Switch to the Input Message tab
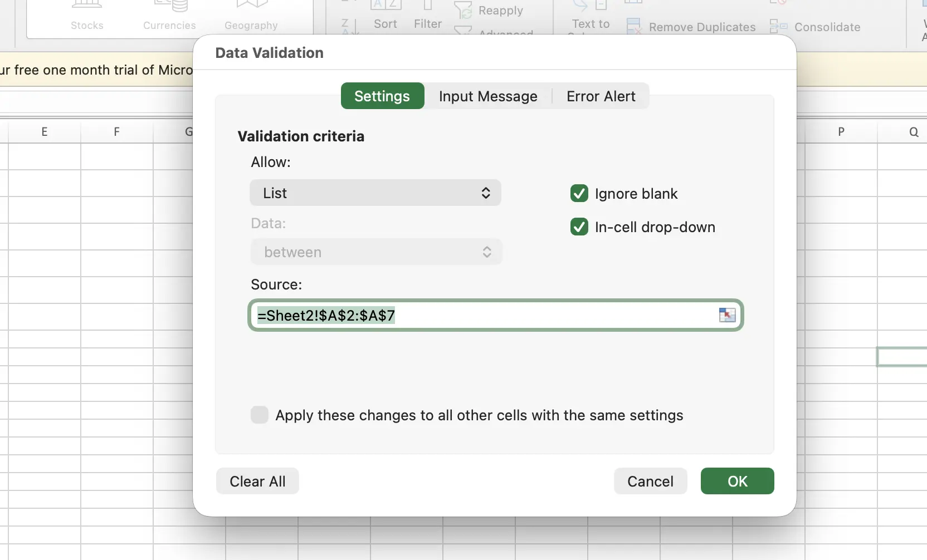The image size is (927, 560). click(488, 96)
